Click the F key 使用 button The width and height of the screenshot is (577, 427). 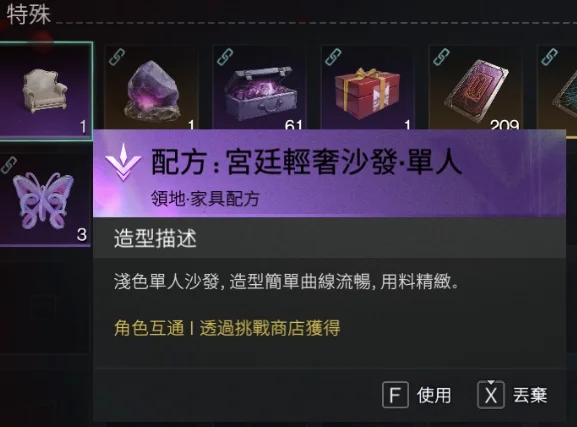pos(417,395)
